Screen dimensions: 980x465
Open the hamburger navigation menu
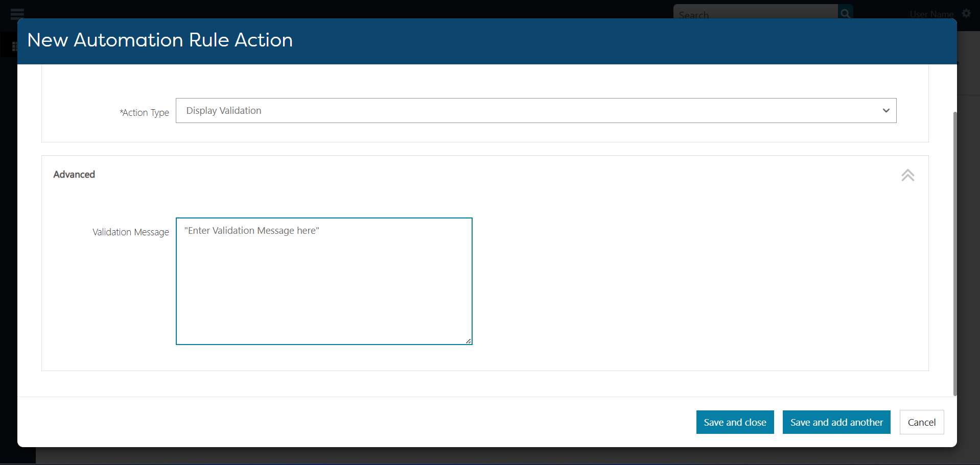17,14
